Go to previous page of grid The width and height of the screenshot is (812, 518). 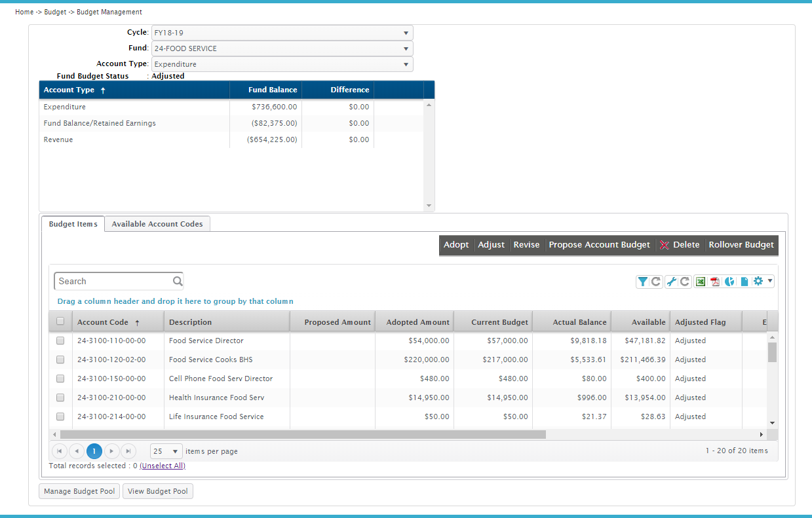point(77,451)
